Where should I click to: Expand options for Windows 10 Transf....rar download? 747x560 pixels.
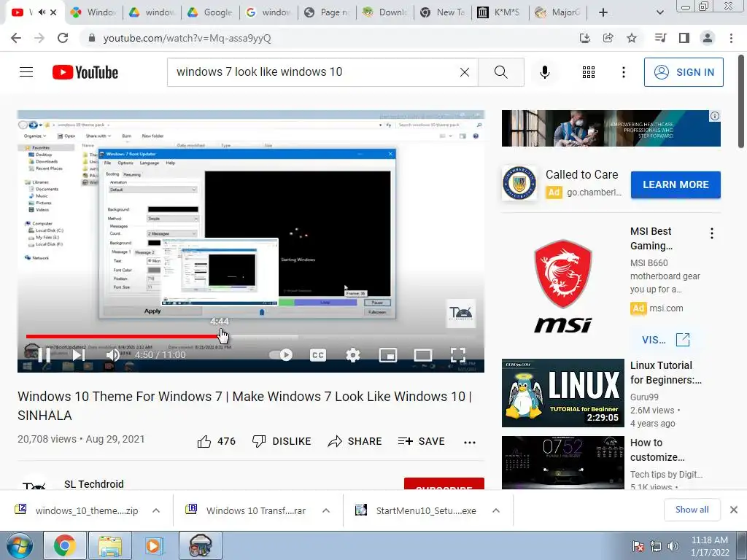[x=326, y=510]
